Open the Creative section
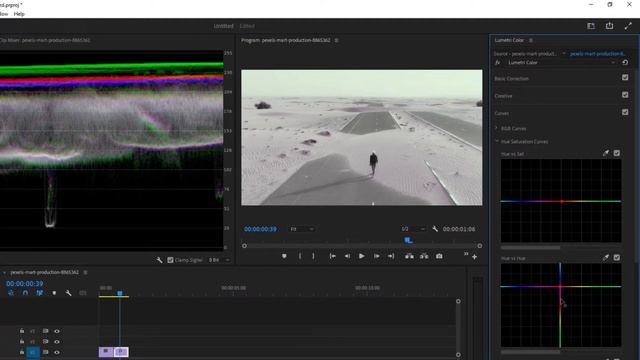This screenshot has height=360, width=640. [503, 96]
